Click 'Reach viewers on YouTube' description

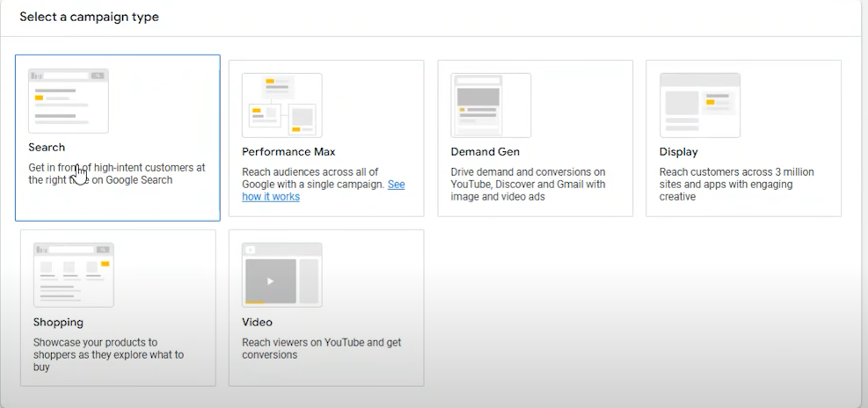point(322,348)
